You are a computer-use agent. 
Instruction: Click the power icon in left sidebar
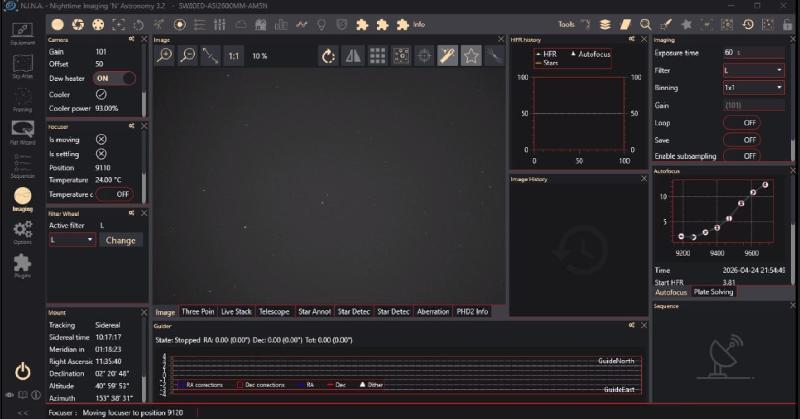point(22,371)
